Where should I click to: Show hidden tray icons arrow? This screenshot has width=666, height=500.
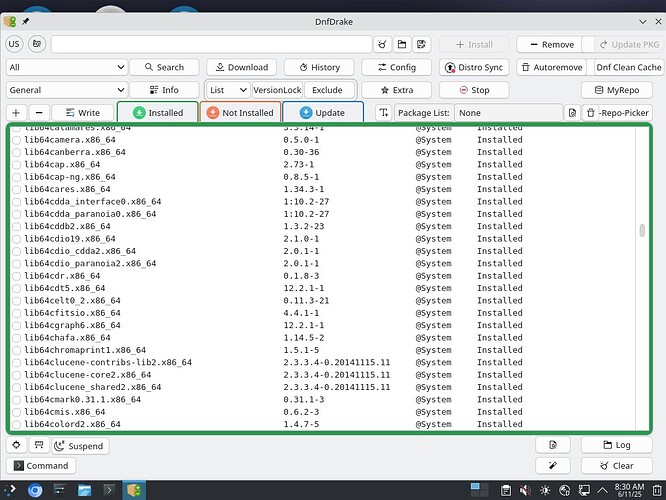(602, 491)
